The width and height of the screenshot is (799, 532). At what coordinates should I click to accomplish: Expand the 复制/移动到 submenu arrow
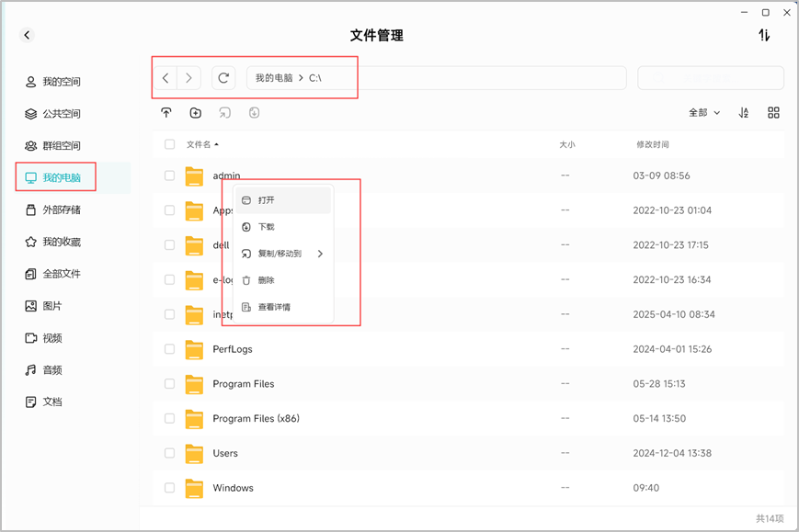click(320, 254)
